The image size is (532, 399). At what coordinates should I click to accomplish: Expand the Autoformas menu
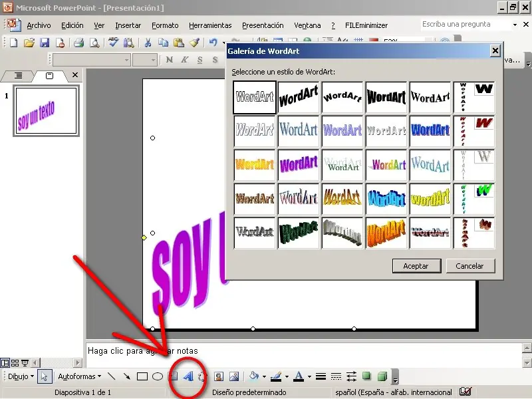(x=80, y=376)
